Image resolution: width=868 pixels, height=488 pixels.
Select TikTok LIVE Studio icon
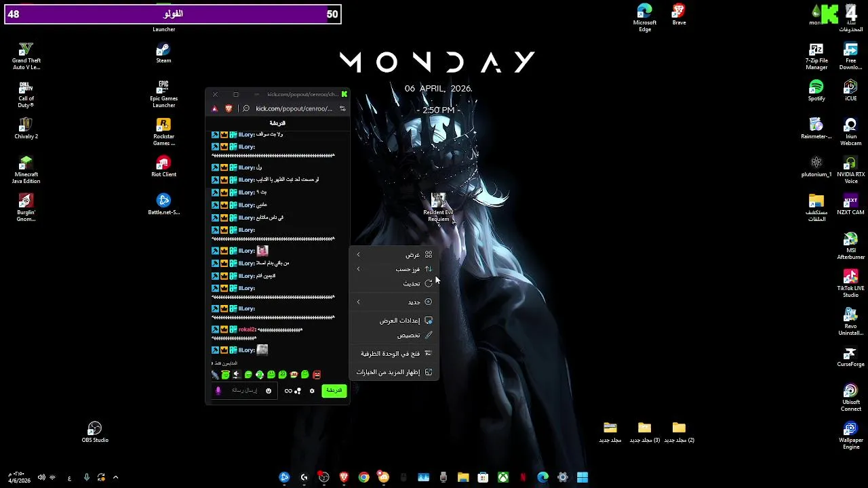tap(850, 284)
